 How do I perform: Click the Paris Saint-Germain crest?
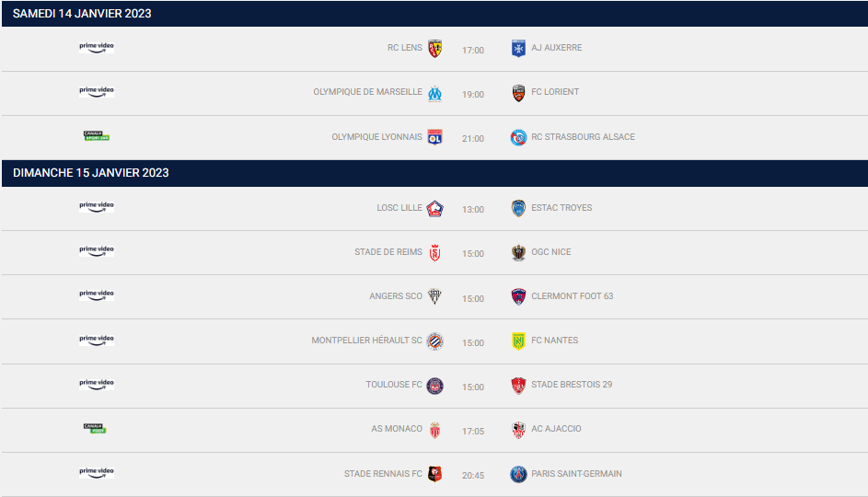[x=518, y=474]
